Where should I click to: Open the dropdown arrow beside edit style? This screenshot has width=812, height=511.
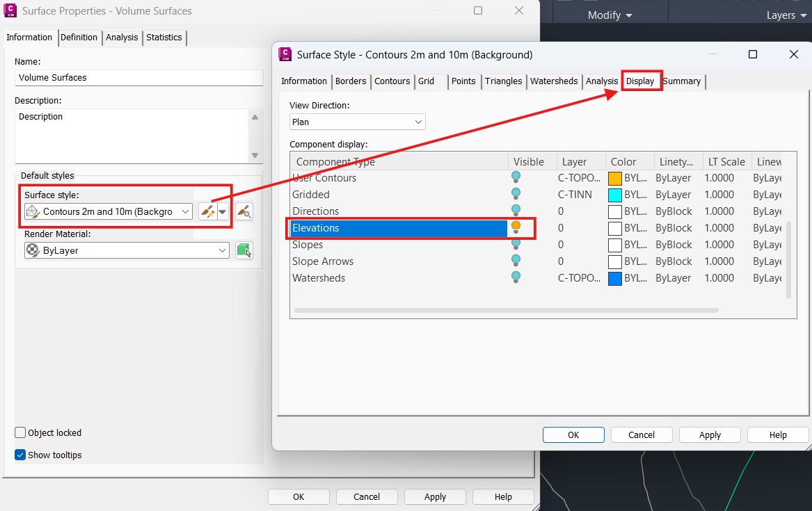point(223,211)
